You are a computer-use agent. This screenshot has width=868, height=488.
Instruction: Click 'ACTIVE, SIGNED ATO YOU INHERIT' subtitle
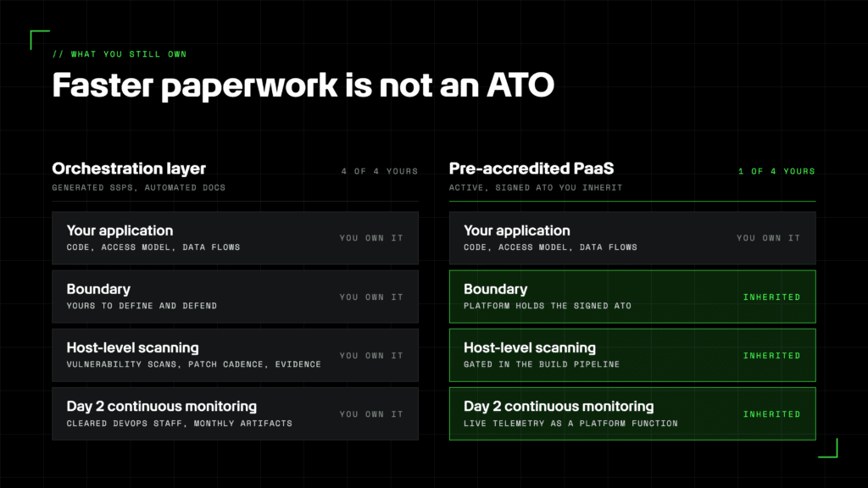pyautogui.click(x=536, y=187)
